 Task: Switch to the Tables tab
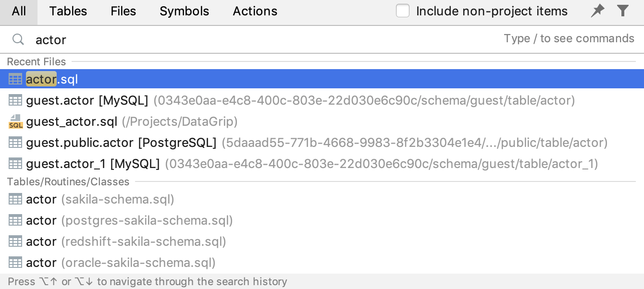tap(68, 11)
